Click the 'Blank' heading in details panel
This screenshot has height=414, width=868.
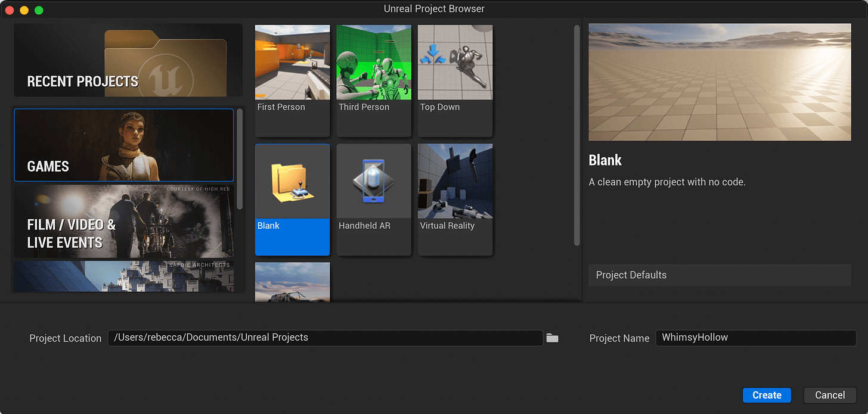(x=605, y=160)
